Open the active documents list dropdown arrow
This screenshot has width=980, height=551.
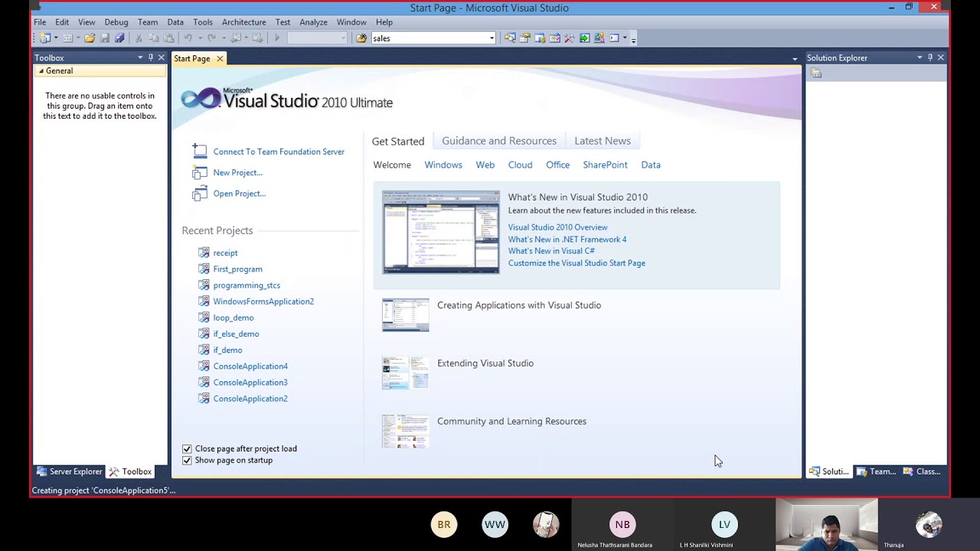point(795,59)
